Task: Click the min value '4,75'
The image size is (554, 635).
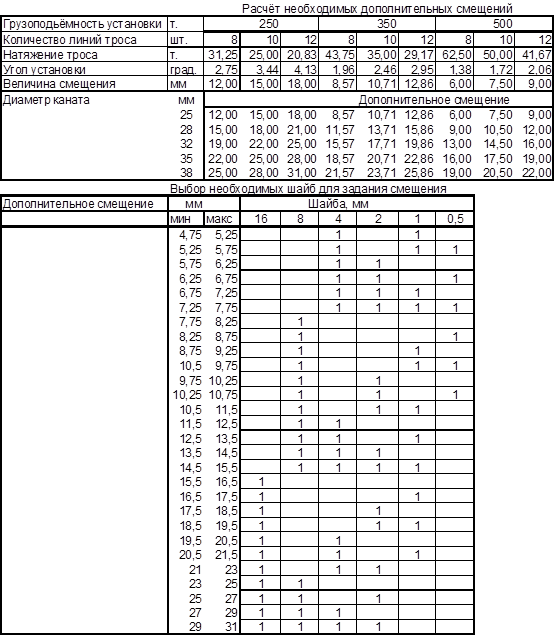Action: click(x=190, y=234)
